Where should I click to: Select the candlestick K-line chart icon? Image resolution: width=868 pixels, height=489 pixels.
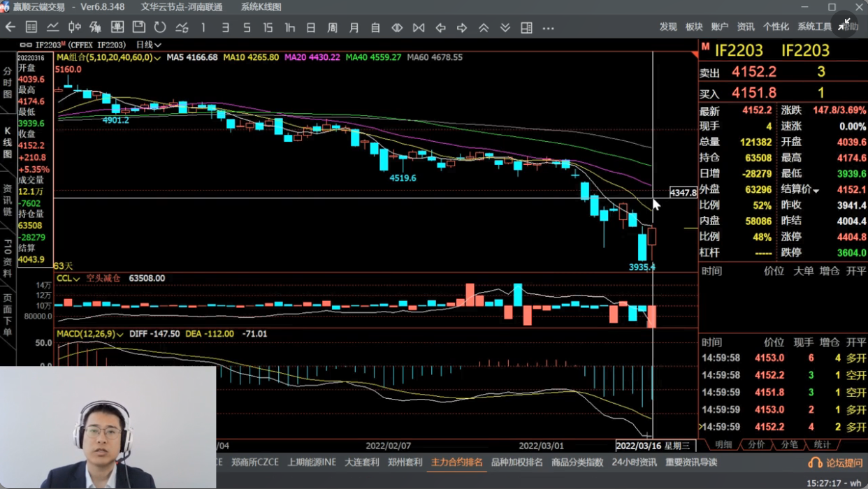click(74, 27)
